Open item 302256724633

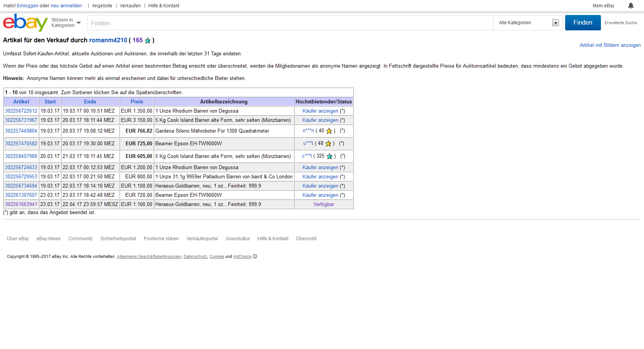coord(21,168)
